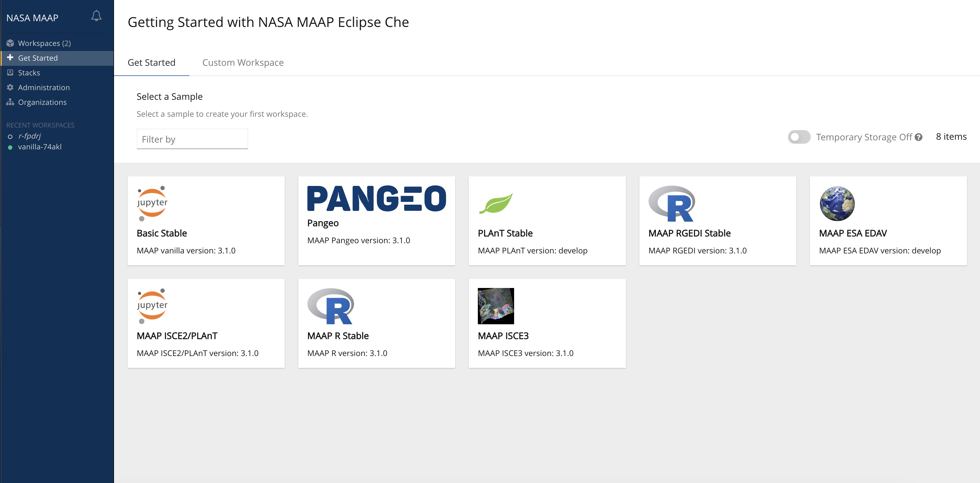Open the notifications bell icon
Screen dimensions: 980x483
96,16
